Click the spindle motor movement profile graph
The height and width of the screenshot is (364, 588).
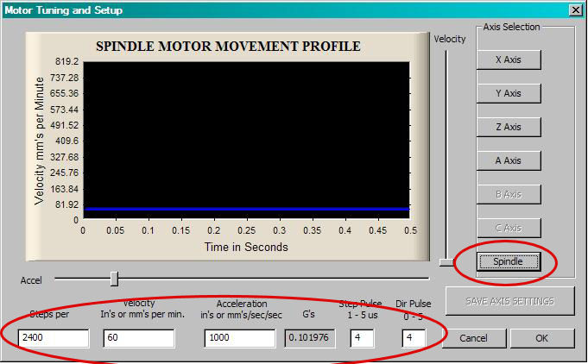pos(246,138)
